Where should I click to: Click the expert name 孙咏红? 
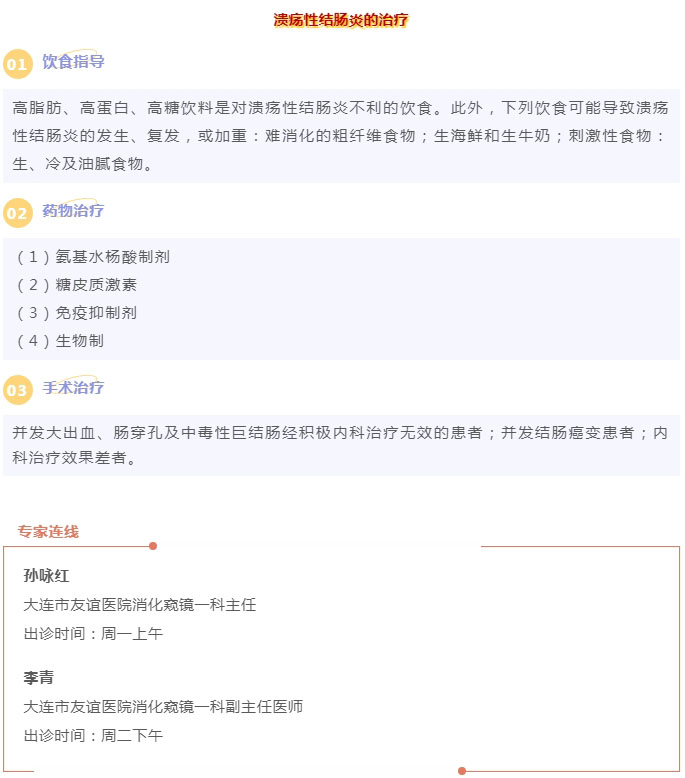(x=46, y=576)
